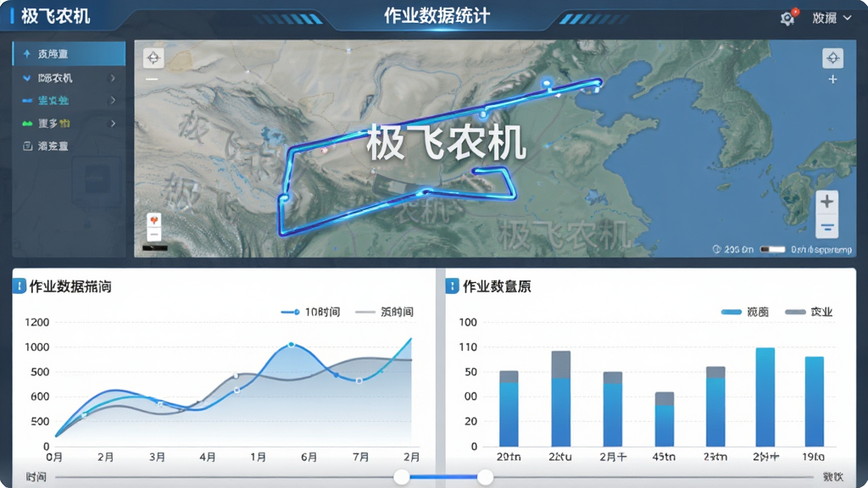Open the last sidebar item with square icon

coord(70,146)
